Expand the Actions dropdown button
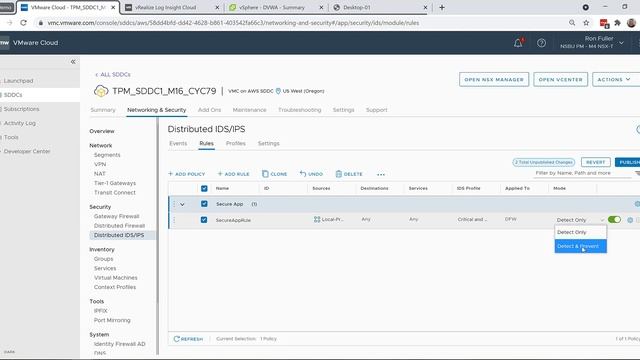 coord(615,80)
